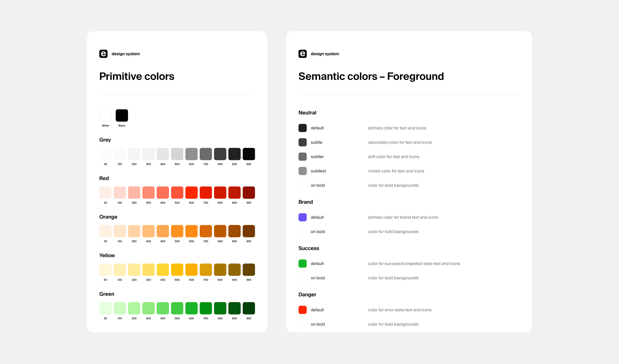
Task: Click the Neutral subtler label
Action: click(x=317, y=157)
